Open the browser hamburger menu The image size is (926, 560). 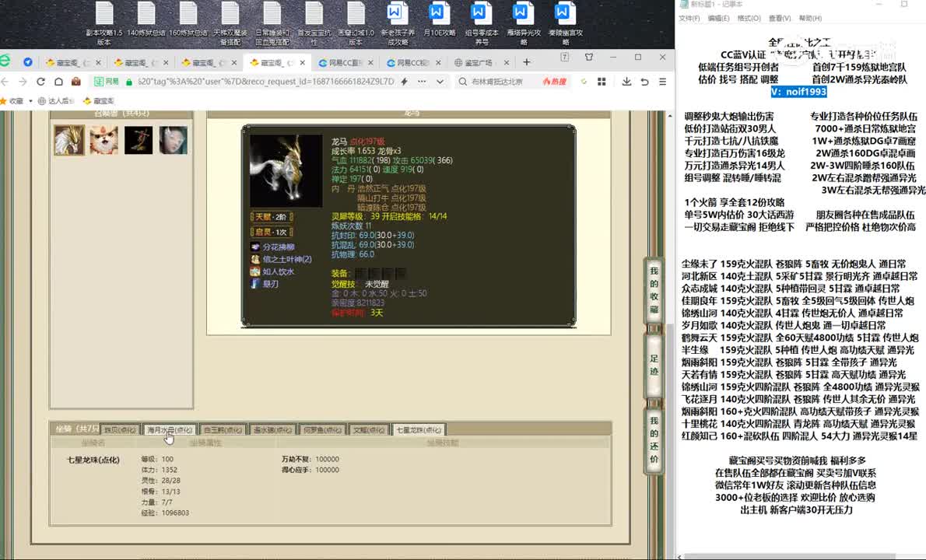pos(663,82)
